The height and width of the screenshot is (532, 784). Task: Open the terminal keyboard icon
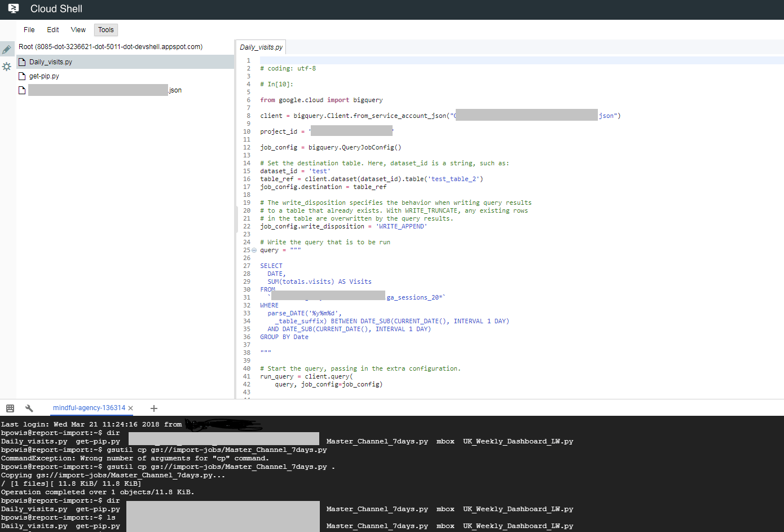coord(10,408)
